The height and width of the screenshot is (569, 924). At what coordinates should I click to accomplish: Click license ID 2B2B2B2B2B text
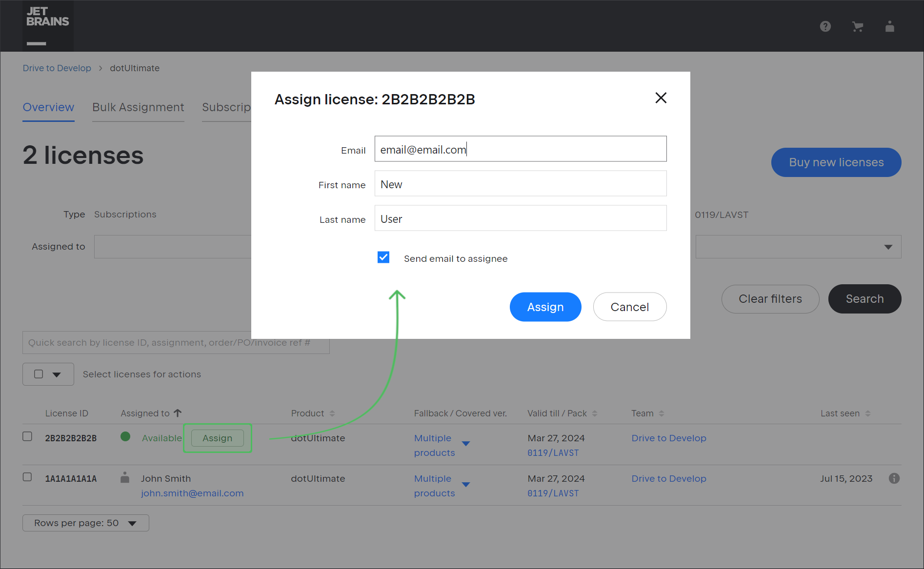[x=71, y=438]
